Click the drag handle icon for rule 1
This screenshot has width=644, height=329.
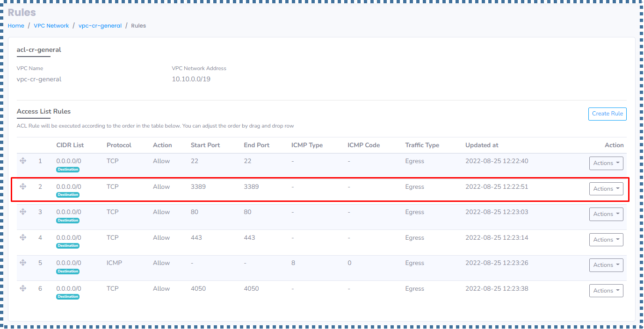pos(23,161)
